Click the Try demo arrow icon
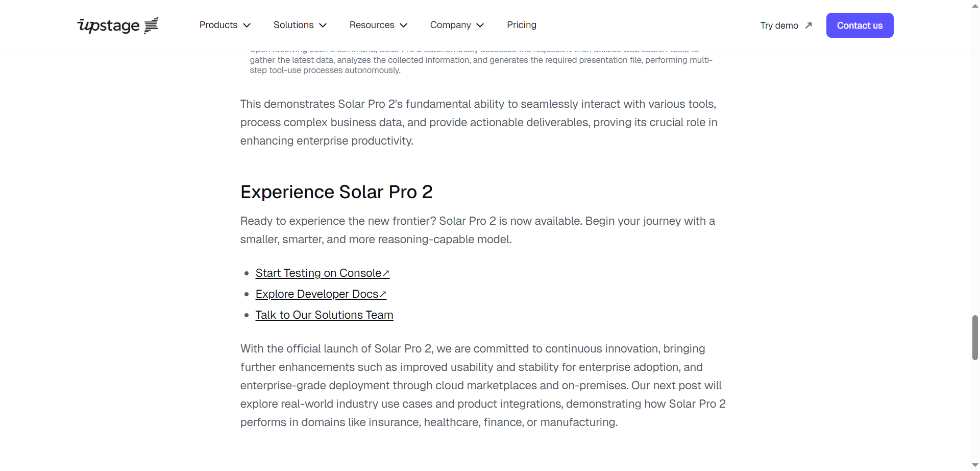This screenshot has height=471, width=980. [x=808, y=26]
